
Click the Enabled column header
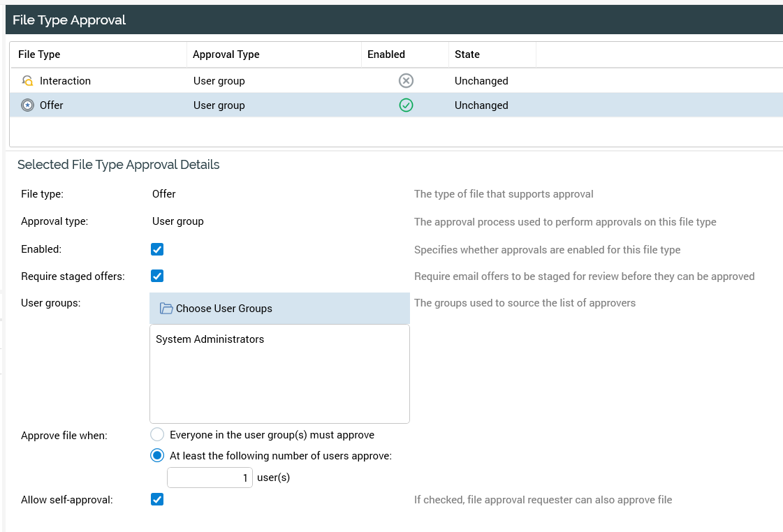(386, 54)
